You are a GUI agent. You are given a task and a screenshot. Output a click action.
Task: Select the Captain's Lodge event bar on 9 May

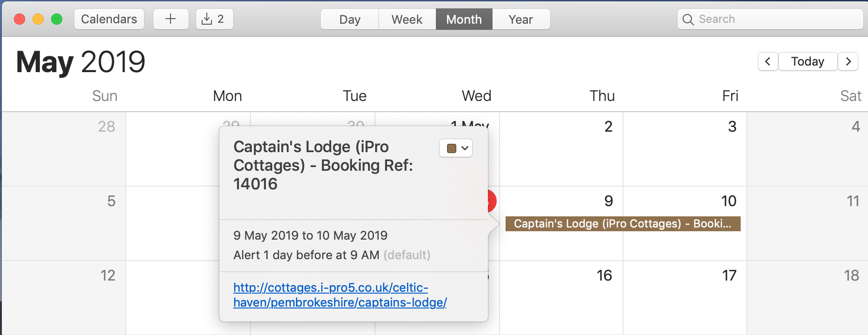(623, 224)
